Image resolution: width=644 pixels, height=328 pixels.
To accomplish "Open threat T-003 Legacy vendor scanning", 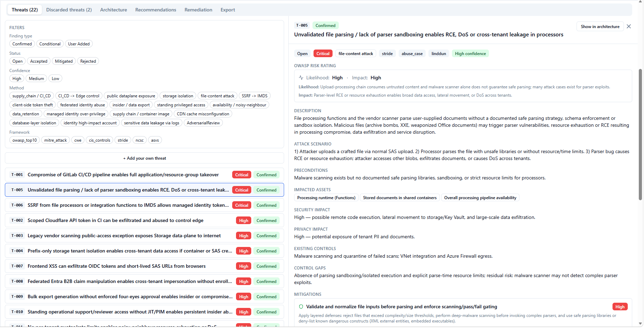I will click(145, 236).
